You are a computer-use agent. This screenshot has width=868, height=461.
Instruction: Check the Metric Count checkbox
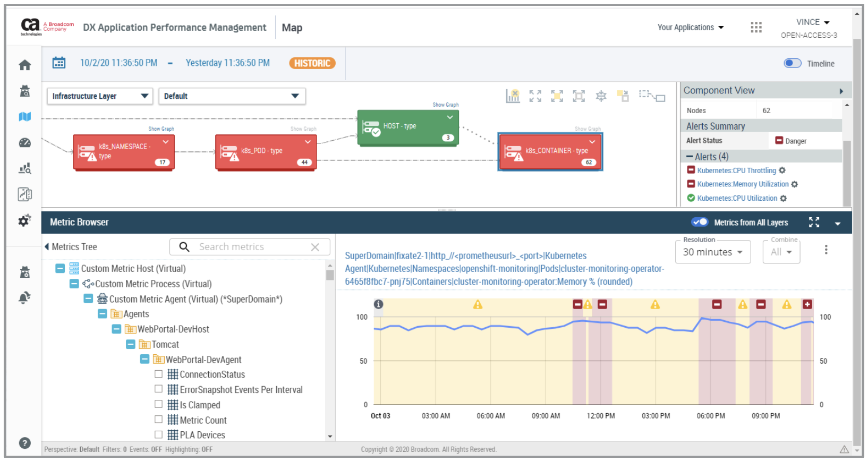pyautogui.click(x=158, y=420)
